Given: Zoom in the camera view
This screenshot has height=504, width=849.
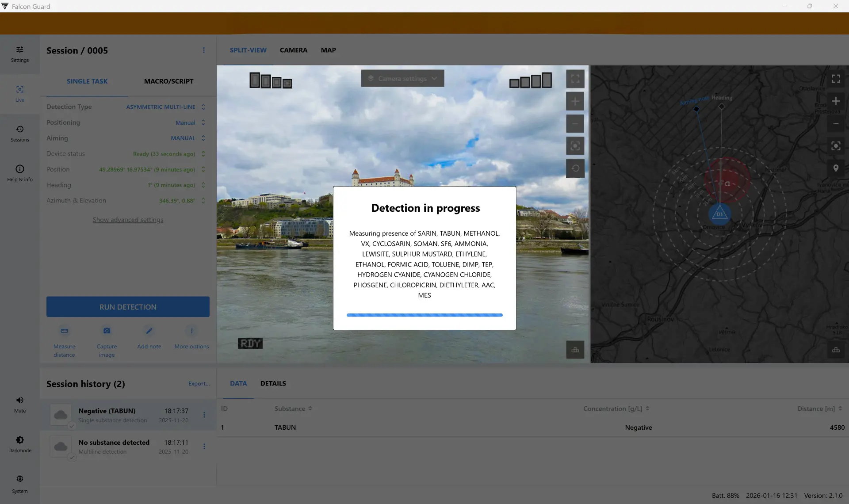Looking at the screenshot, I should point(575,101).
